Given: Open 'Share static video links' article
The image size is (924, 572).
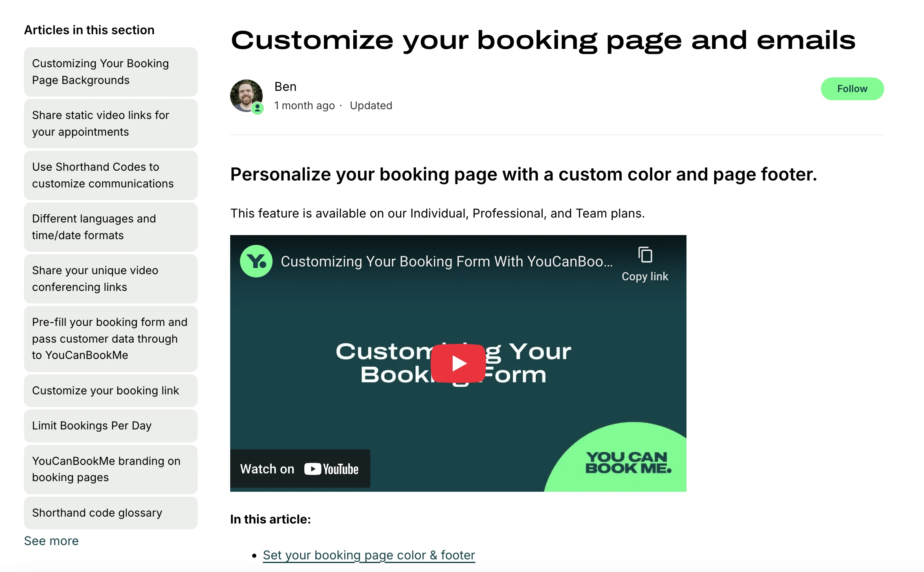Looking at the screenshot, I should pyautogui.click(x=111, y=123).
